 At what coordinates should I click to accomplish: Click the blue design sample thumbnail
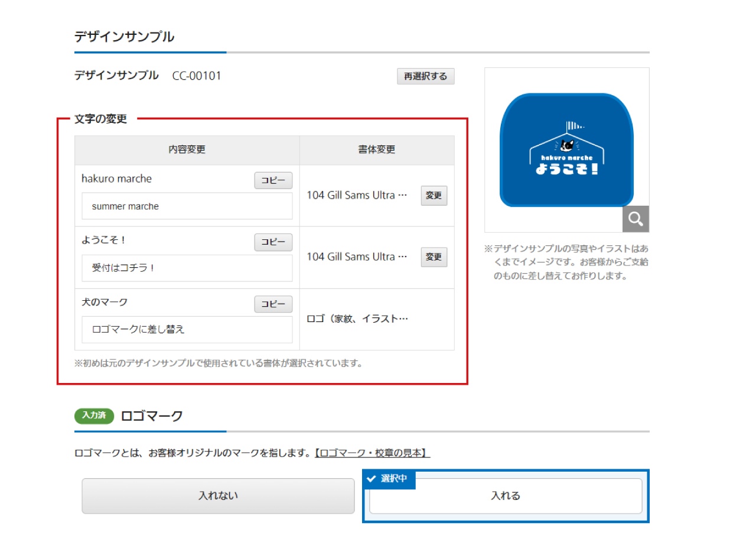pyautogui.click(x=566, y=150)
